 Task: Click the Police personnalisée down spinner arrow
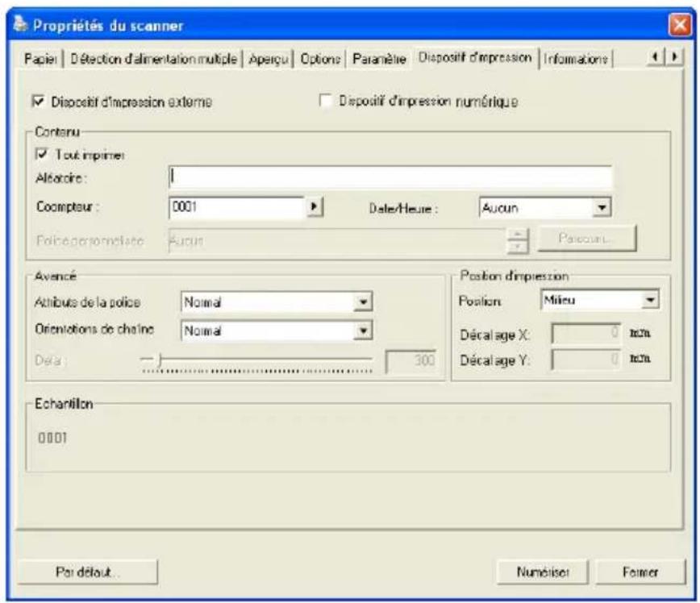[x=518, y=247]
